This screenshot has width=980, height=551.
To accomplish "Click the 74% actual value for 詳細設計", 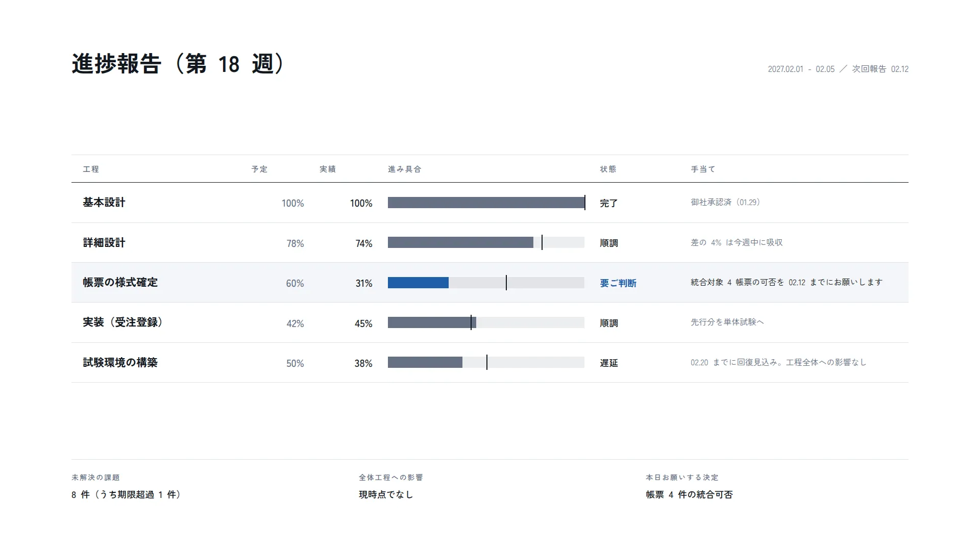I will pyautogui.click(x=364, y=244).
